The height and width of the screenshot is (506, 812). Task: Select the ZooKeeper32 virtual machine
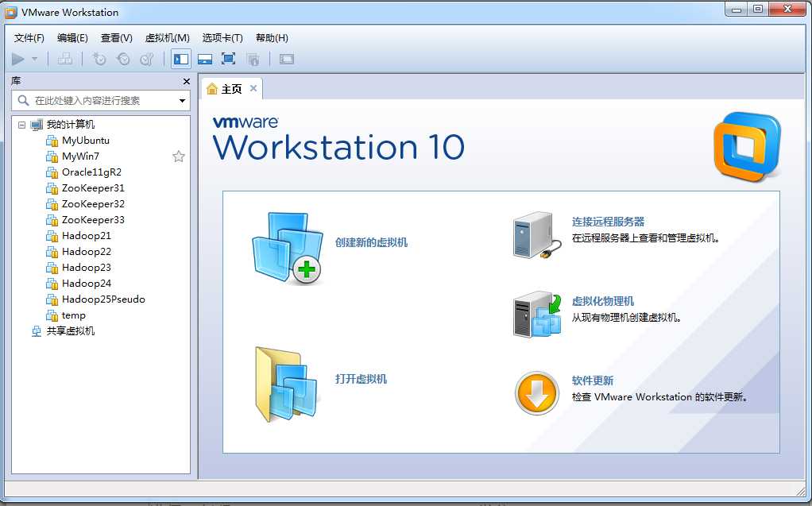click(x=93, y=204)
